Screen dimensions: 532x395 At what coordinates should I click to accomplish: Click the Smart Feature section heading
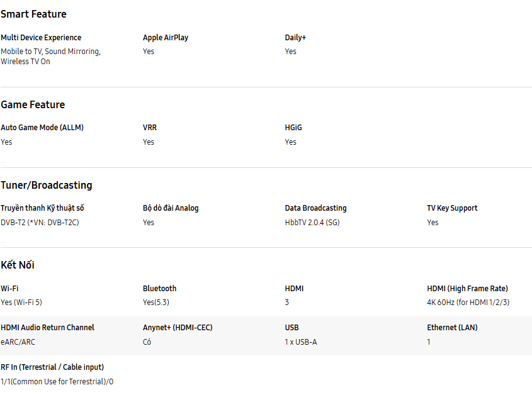coord(33,14)
